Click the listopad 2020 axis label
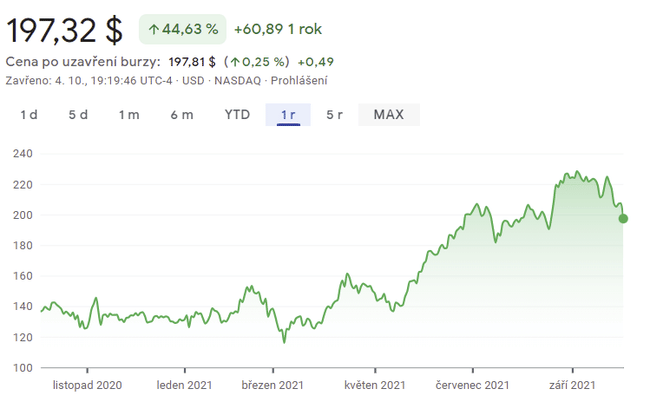The height and width of the screenshot is (410, 650). tap(87, 385)
